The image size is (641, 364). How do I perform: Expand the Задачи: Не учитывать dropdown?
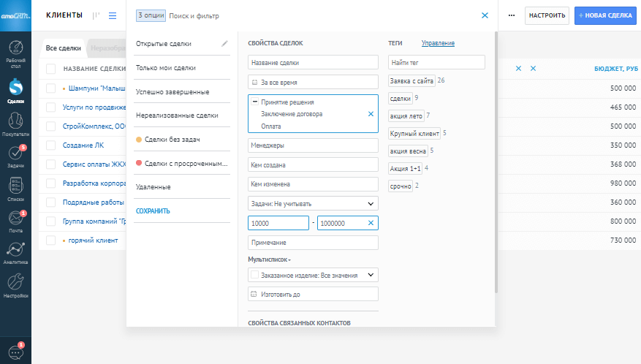(371, 204)
